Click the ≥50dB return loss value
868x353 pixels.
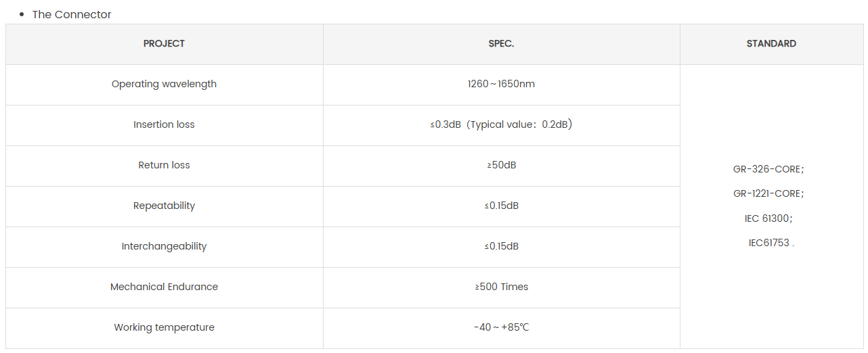click(x=501, y=165)
